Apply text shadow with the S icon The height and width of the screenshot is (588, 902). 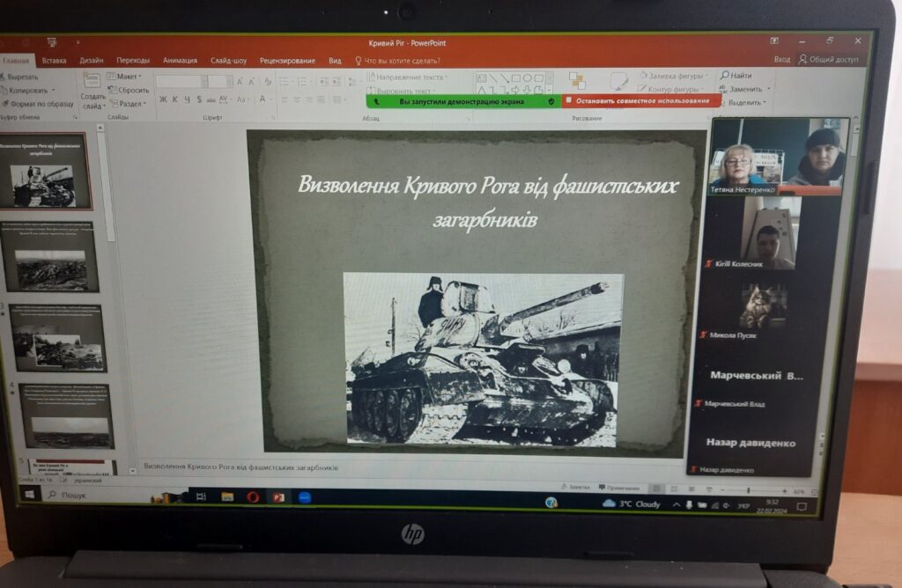point(199,100)
